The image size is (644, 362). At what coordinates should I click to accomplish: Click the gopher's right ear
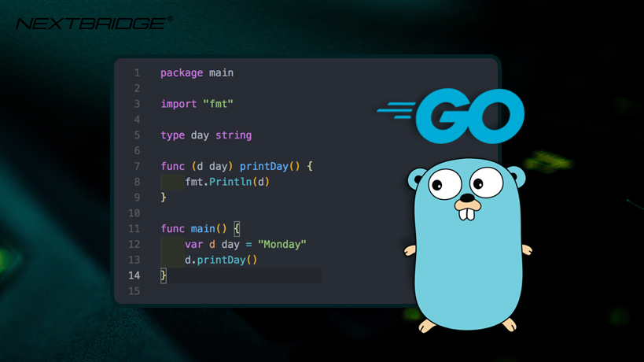517,176
